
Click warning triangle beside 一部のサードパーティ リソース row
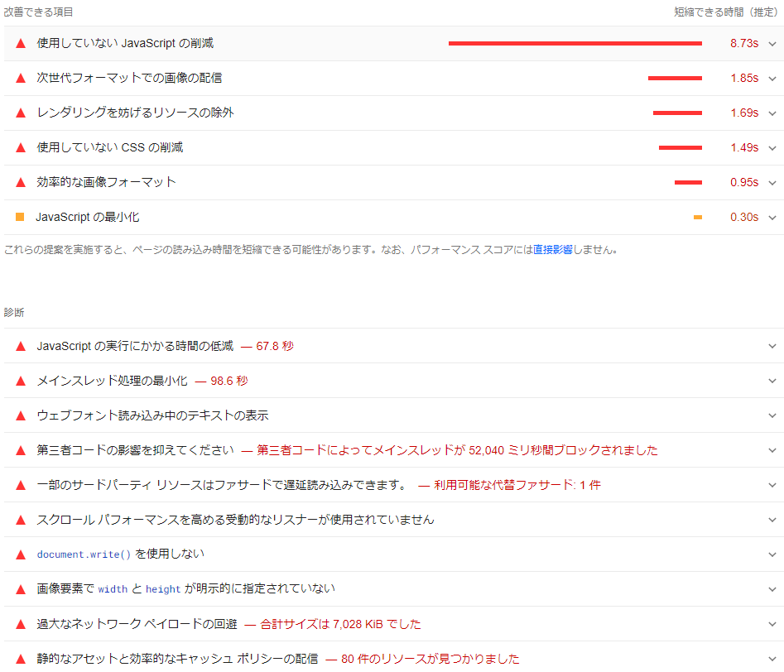[21, 485]
